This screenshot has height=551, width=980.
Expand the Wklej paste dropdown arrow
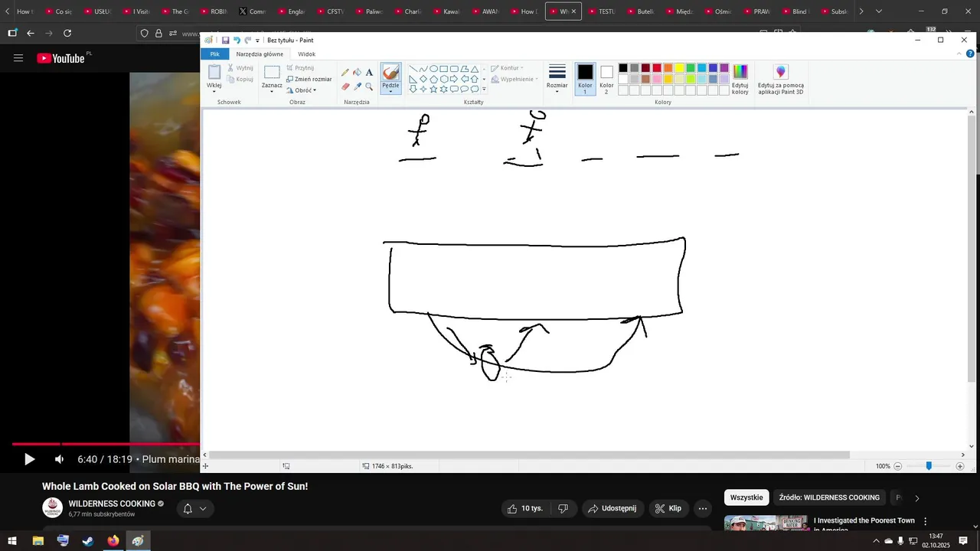pyautogui.click(x=214, y=92)
